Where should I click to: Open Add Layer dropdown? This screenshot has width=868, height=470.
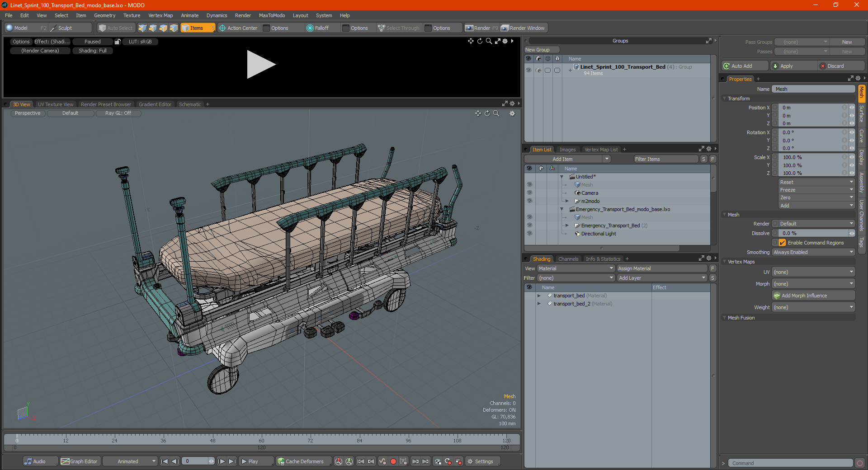(662, 278)
